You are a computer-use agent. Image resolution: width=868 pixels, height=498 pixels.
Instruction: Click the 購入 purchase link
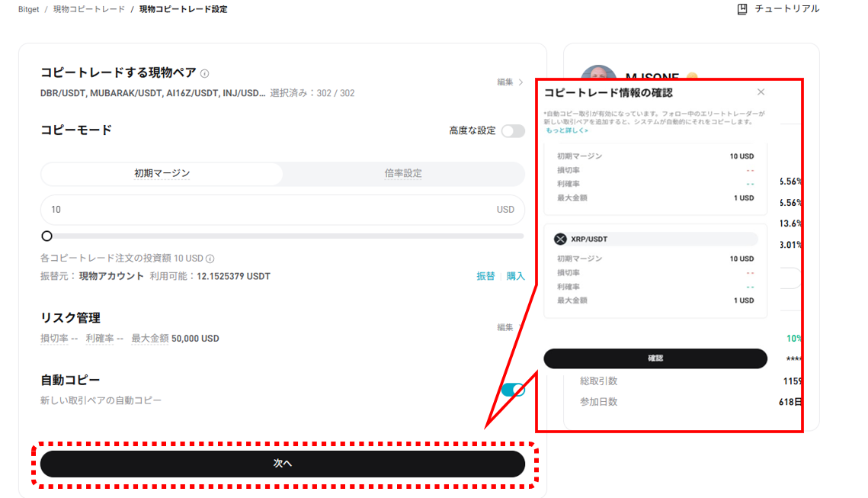coord(516,276)
